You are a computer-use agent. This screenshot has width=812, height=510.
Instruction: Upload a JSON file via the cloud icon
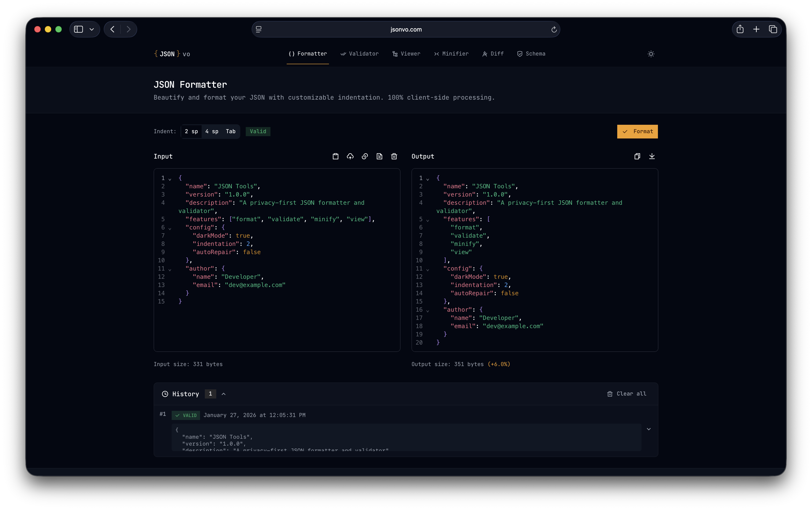coord(350,156)
